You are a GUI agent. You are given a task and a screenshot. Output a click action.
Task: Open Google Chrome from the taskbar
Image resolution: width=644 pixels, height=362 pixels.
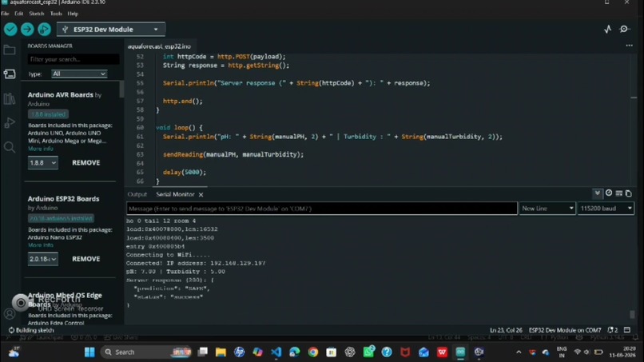313,352
